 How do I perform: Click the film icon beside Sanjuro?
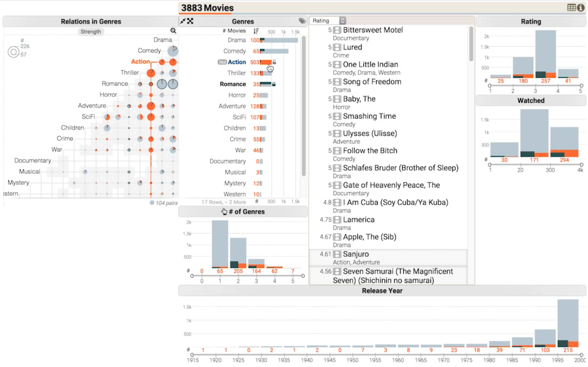[337, 254]
